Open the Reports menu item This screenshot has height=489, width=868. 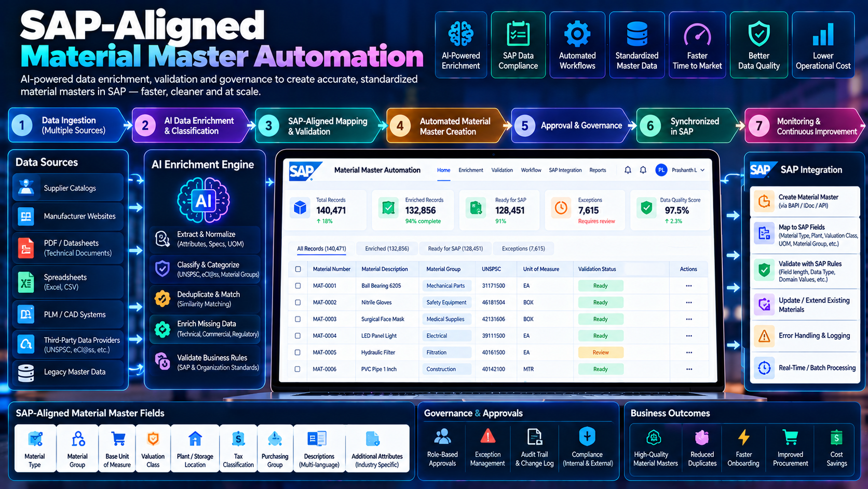pyautogui.click(x=598, y=170)
